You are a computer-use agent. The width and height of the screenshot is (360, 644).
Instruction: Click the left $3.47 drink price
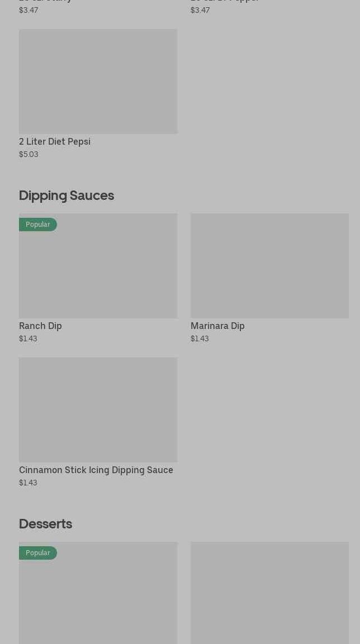coord(29,10)
